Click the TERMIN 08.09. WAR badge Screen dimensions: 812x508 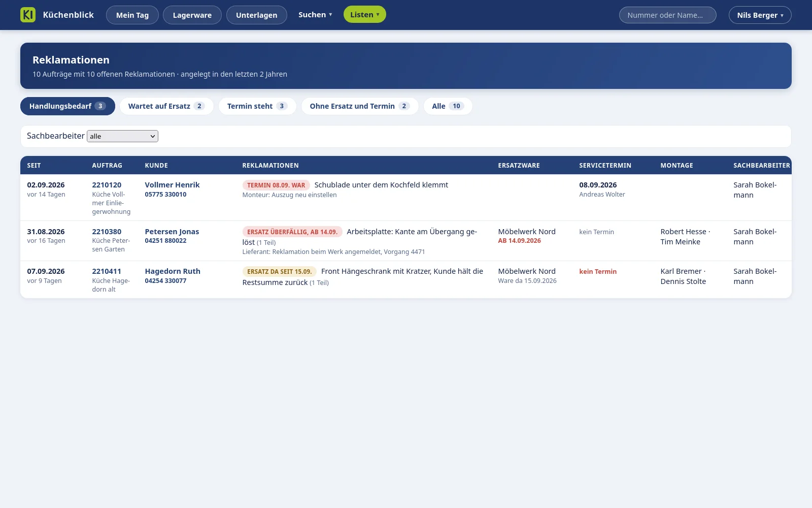(276, 185)
